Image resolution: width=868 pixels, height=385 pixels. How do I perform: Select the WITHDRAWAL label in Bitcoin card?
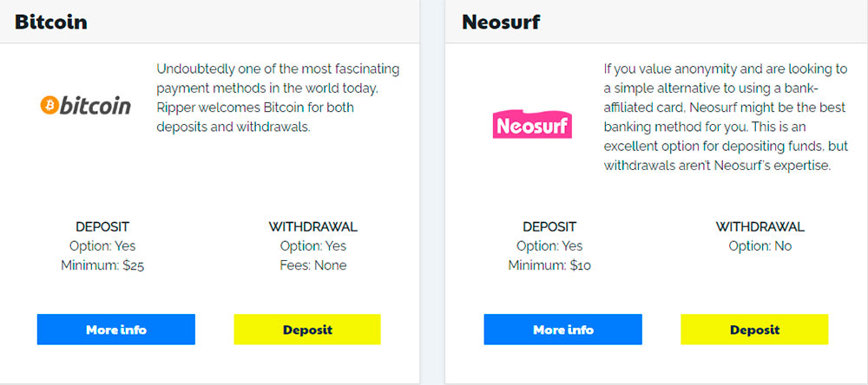(313, 227)
